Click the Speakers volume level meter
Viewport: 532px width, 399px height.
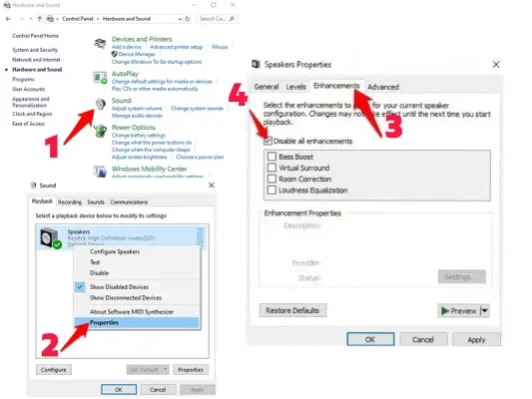click(x=201, y=236)
